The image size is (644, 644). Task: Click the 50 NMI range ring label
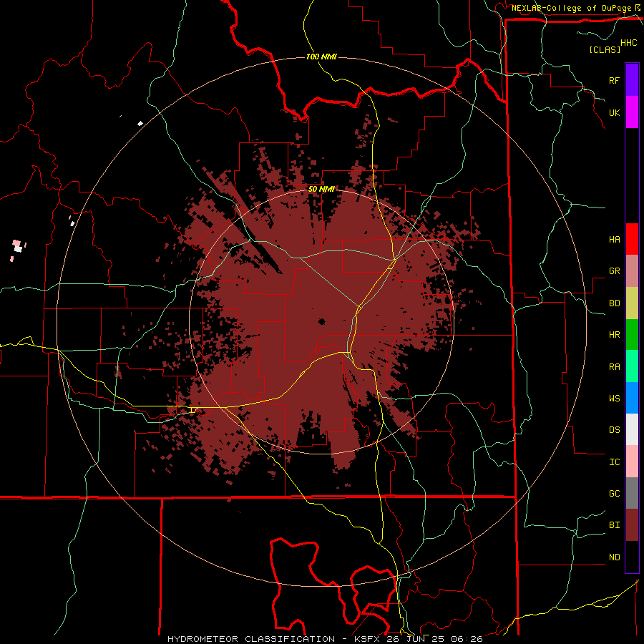[x=321, y=189]
